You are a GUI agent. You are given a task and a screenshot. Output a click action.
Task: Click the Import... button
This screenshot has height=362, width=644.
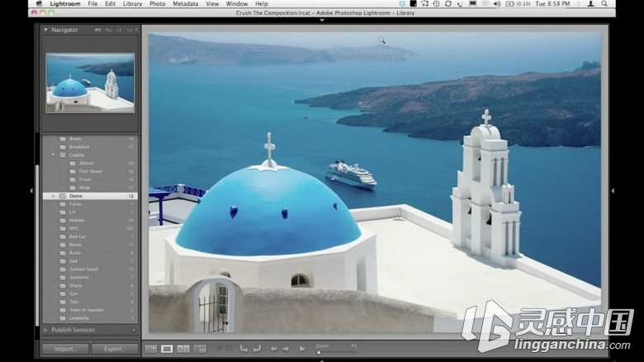pyautogui.click(x=65, y=349)
